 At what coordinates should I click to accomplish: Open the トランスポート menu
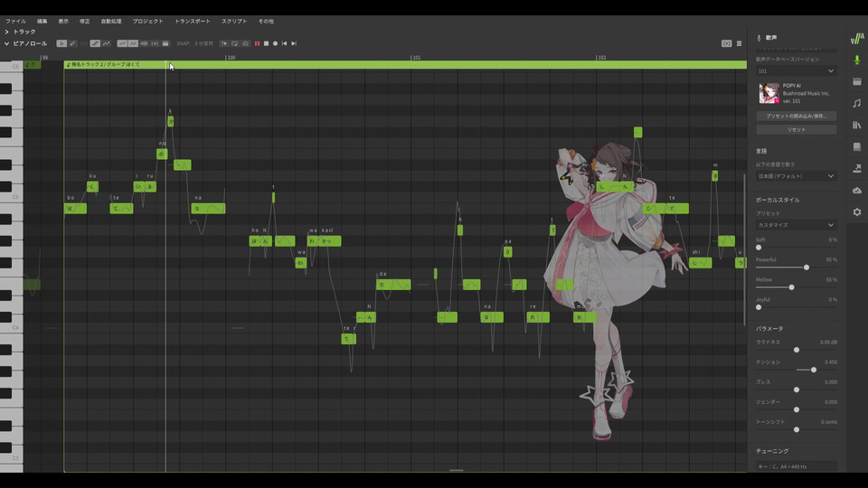pos(192,21)
